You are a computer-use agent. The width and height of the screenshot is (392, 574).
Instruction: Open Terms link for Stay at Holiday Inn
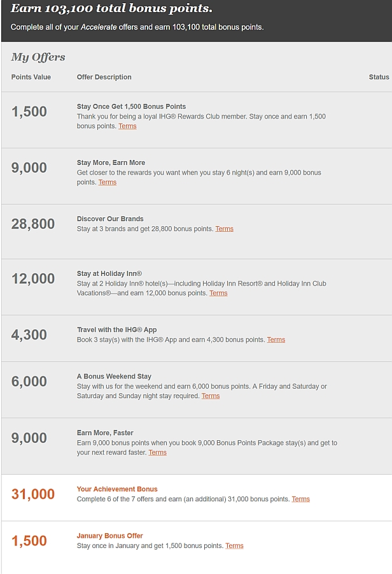218,293
